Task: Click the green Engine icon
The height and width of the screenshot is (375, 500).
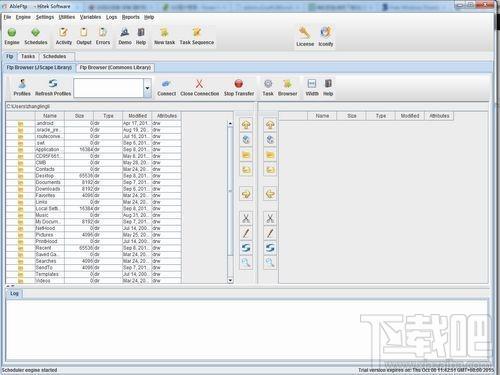Action: tap(12, 33)
